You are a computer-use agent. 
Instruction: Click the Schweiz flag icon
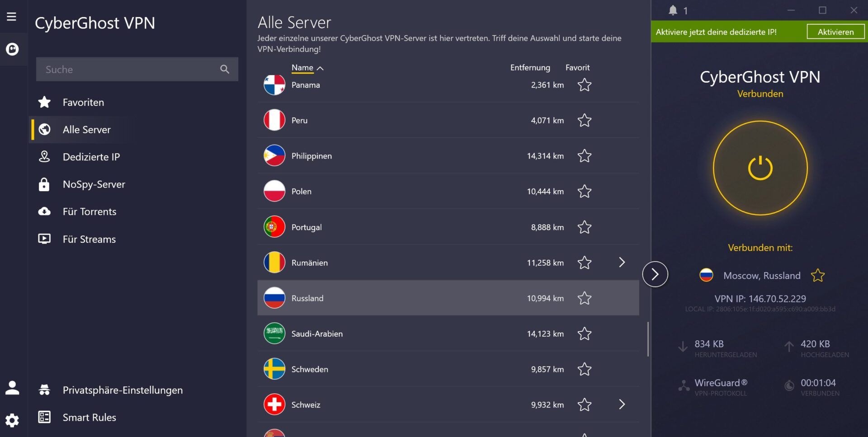pyautogui.click(x=274, y=404)
